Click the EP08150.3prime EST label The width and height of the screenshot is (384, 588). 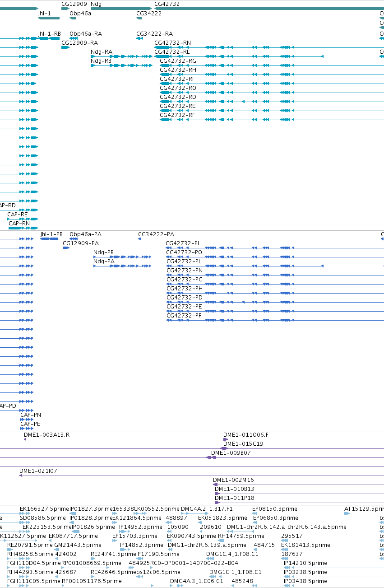click(275, 509)
